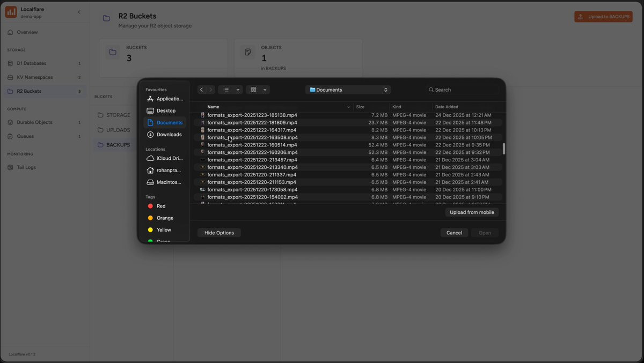The height and width of the screenshot is (363, 644).
Task: Open the Macintosh HD location
Action: [x=165, y=182]
